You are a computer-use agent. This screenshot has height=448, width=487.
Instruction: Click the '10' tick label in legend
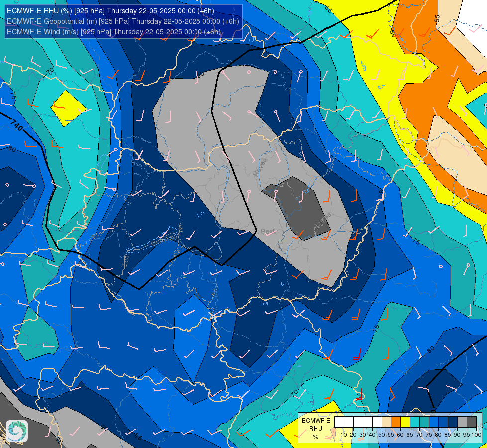(x=344, y=435)
